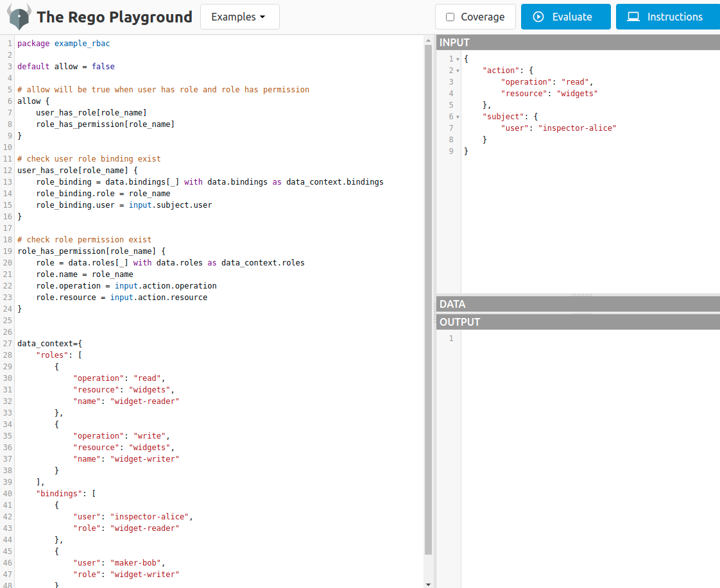The height and width of the screenshot is (588, 720).
Task: Open the Examples dropdown
Action: click(240, 17)
